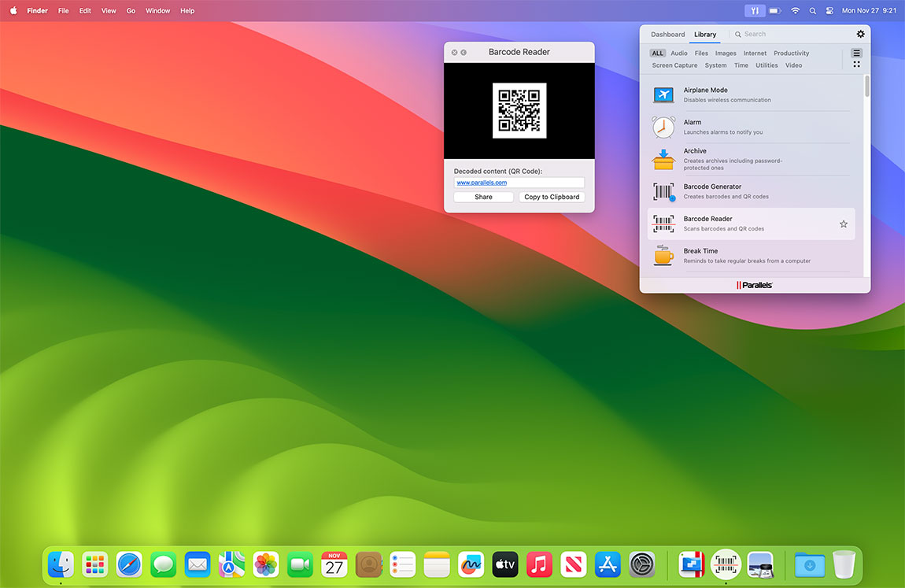Click the Share button

pos(483,197)
